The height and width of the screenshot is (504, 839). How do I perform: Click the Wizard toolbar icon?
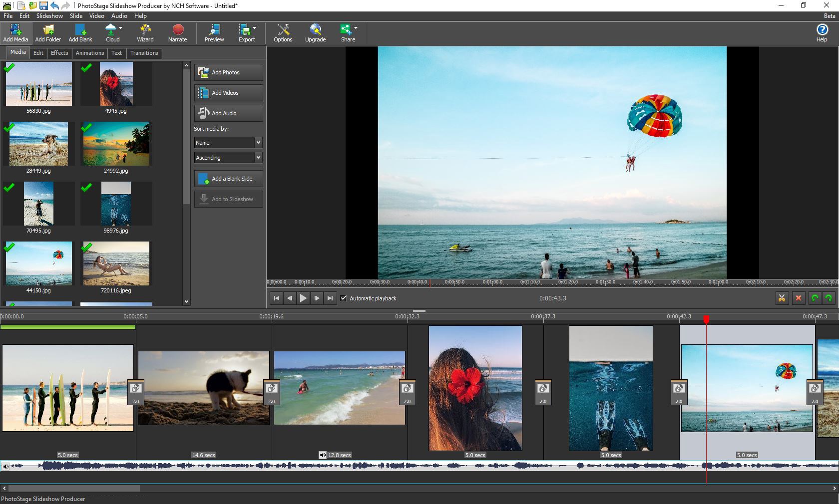coord(145,33)
